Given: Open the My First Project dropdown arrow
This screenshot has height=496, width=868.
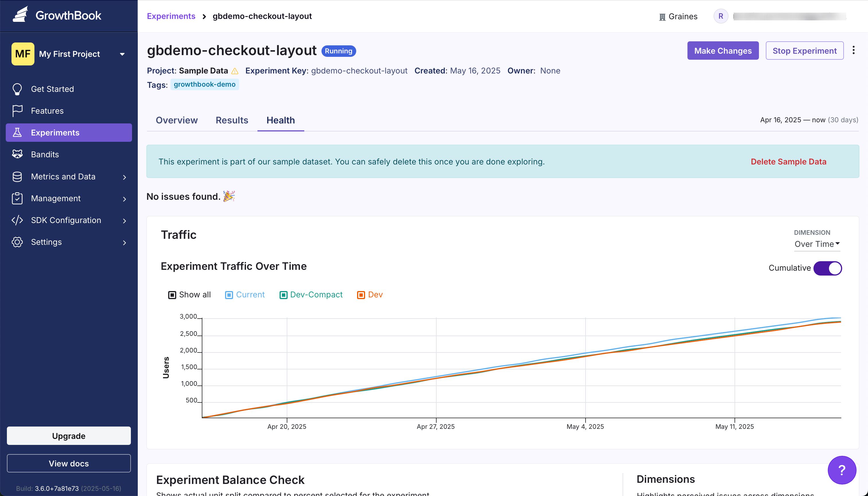Looking at the screenshot, I should 122,54.
